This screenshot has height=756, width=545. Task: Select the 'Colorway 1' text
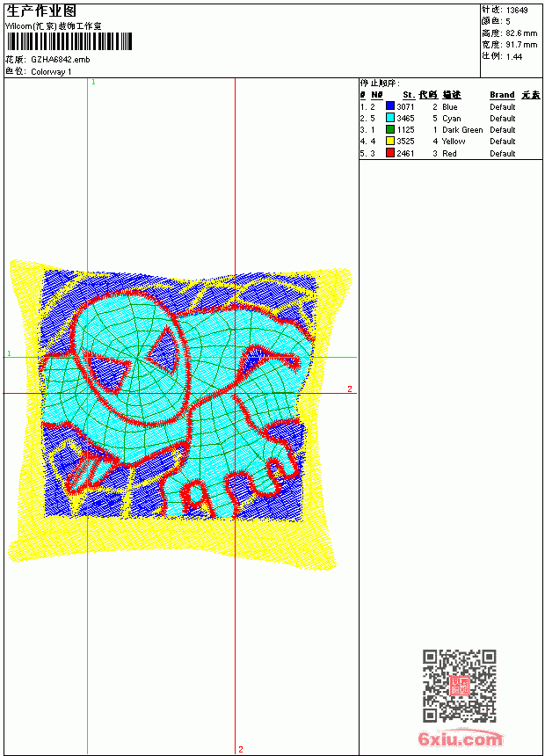tap(51, 72)
